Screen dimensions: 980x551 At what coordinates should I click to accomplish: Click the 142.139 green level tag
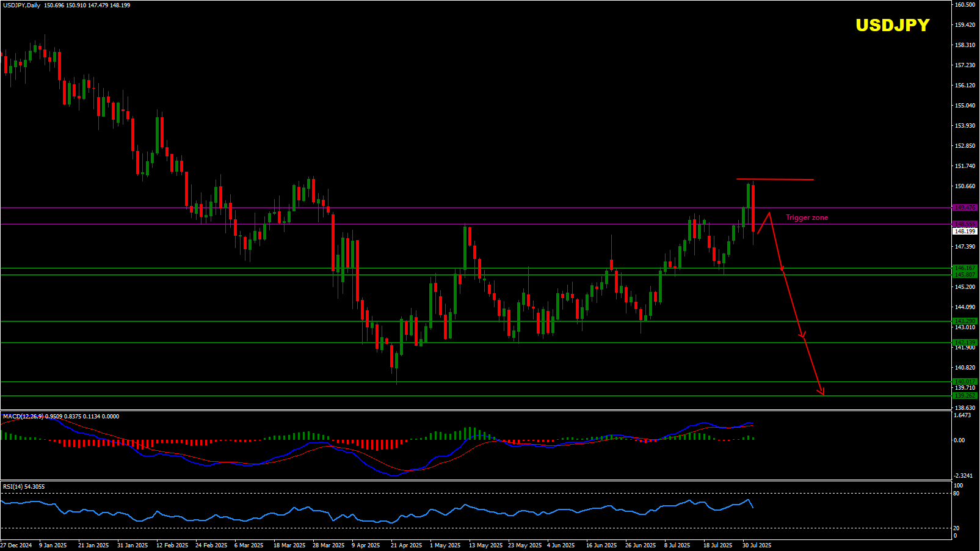pyautogui.click(x=965, y=343)
